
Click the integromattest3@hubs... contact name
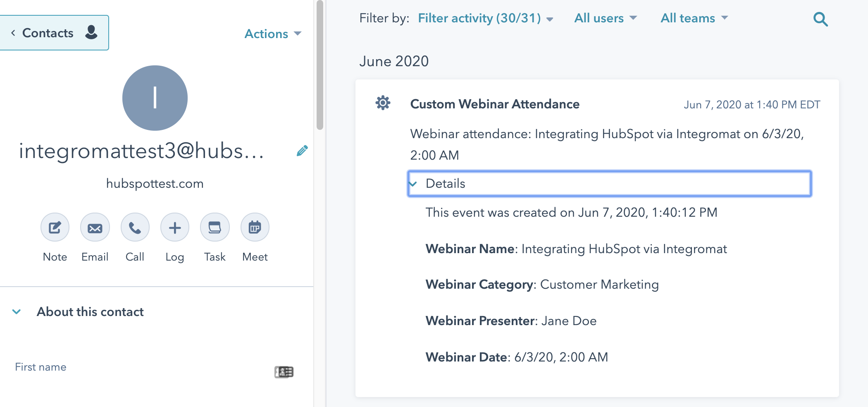tap(142, 151)
